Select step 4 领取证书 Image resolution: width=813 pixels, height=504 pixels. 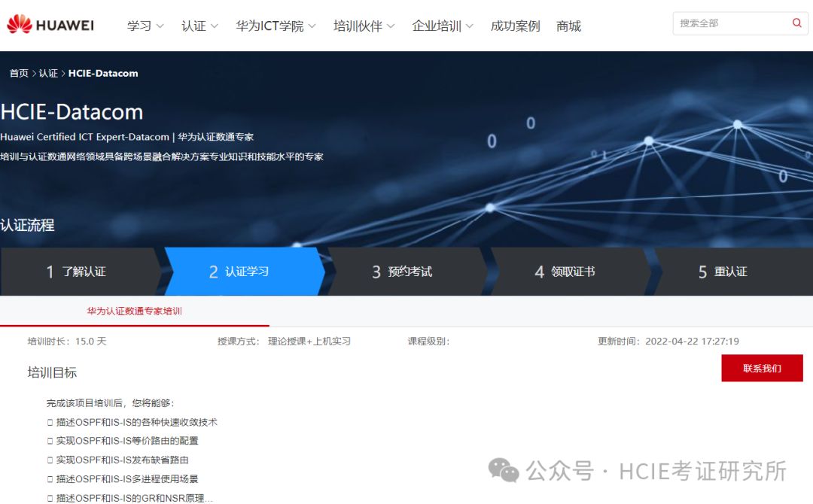click(x=570, y=272)
